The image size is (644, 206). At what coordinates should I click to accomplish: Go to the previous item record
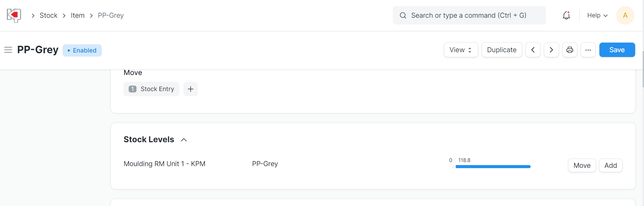pos(533,50)
